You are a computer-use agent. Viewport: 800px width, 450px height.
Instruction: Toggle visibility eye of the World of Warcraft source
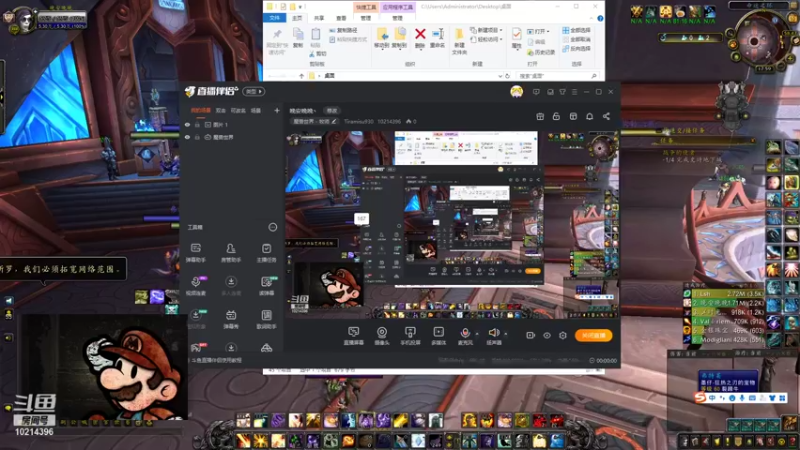[x=187, y=137]
